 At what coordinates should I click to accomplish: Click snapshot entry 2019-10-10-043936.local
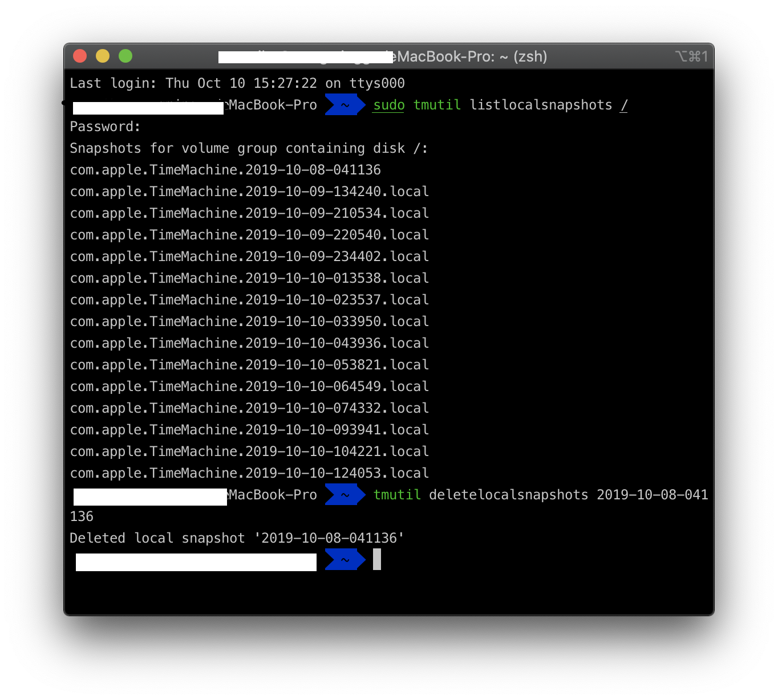249,343
